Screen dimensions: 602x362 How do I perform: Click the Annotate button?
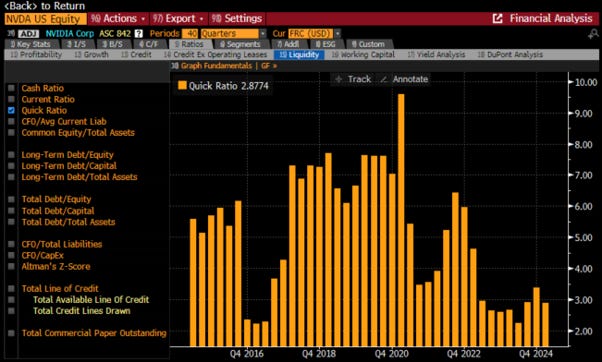[405, 79]
